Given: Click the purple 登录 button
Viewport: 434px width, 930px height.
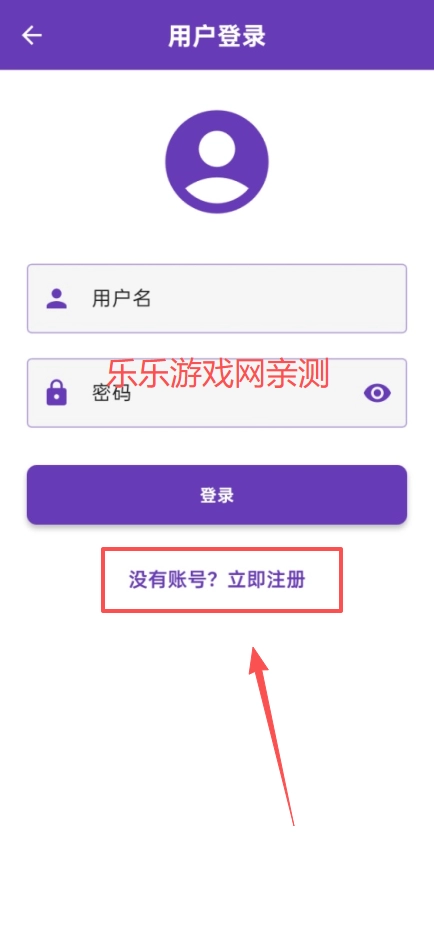Looking at the screenshot, I should point(217,495).
